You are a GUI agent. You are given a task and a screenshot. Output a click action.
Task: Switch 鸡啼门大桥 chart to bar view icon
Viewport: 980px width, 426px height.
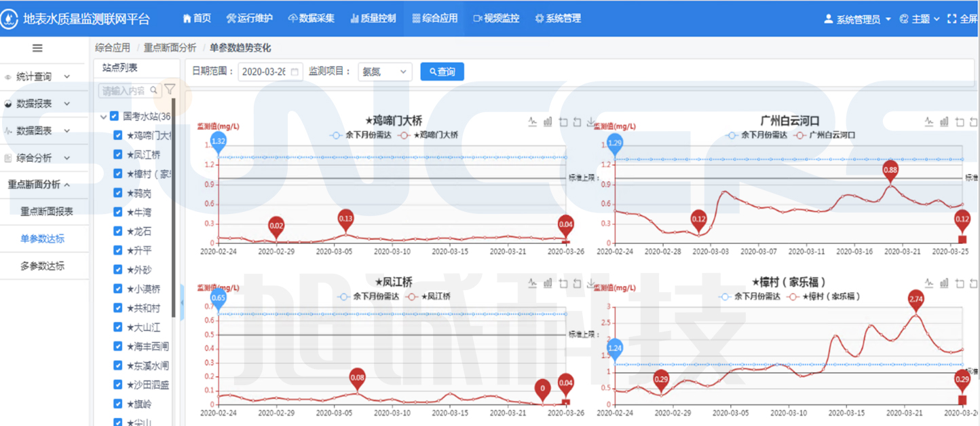(x=548, y=122)
